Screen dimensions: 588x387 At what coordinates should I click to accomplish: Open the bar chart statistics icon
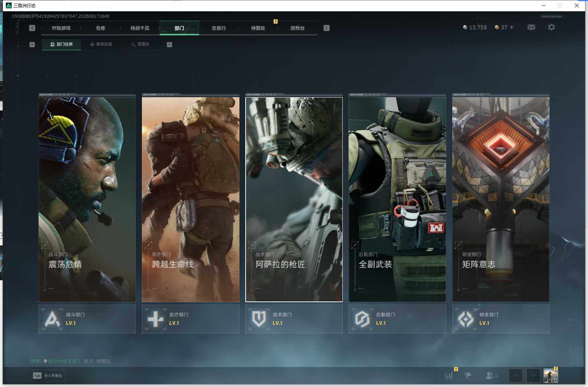pos(449,375)
